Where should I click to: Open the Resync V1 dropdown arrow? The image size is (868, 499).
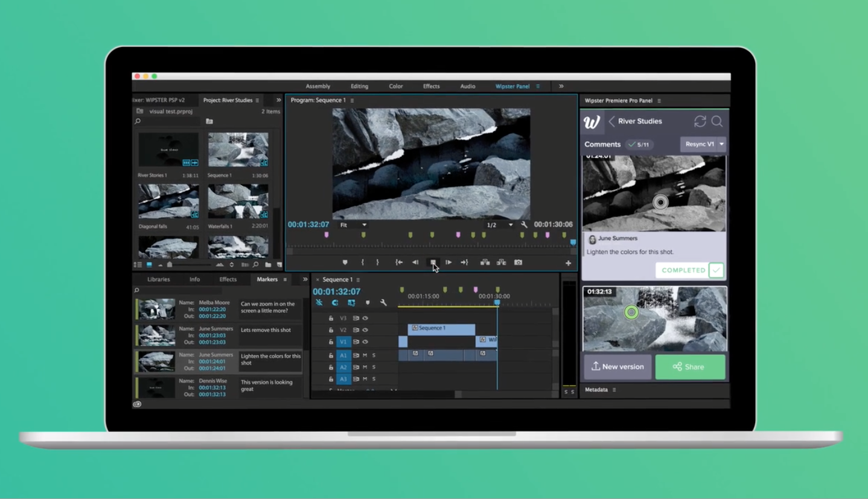pyautogui.click(x=721, y=144)
